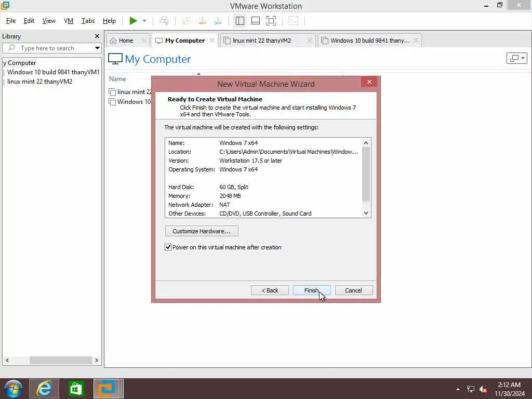Click the Send Ctrl+Alt+Del toolbar icon
This screenshot has height=399, width=532.
point(164,21)
